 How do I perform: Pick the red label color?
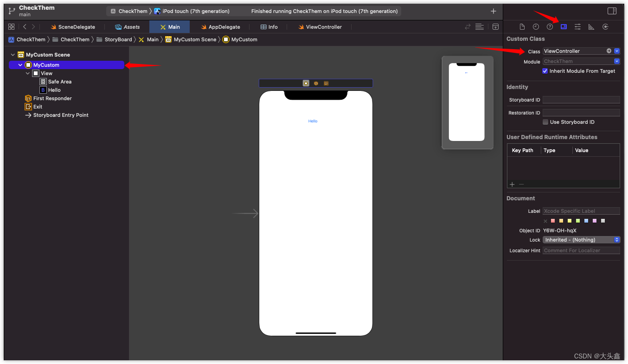click(x=553, y=221)
